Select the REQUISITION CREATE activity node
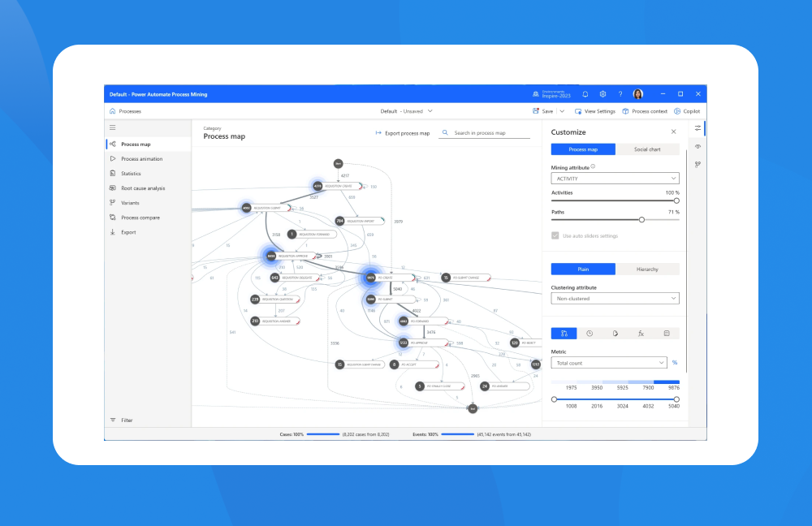The height and width of the screenshot is (526, 812). tap(337, 186)
